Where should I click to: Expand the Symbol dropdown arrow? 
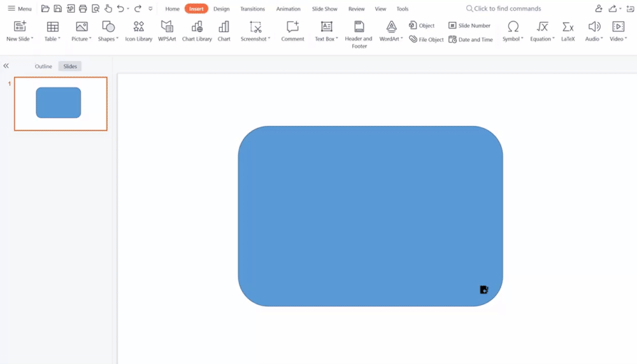tap(522, 39)
